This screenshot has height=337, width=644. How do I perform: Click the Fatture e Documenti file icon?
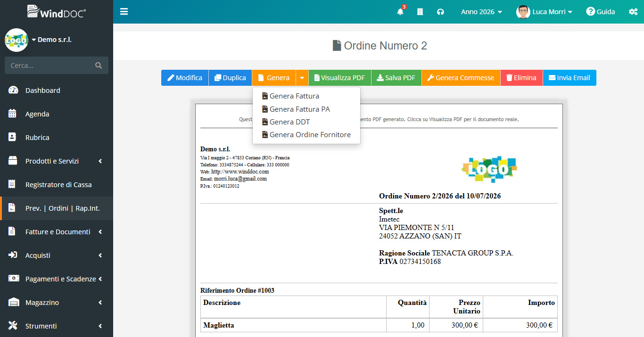pyautogui.click(x=13, y=231)
